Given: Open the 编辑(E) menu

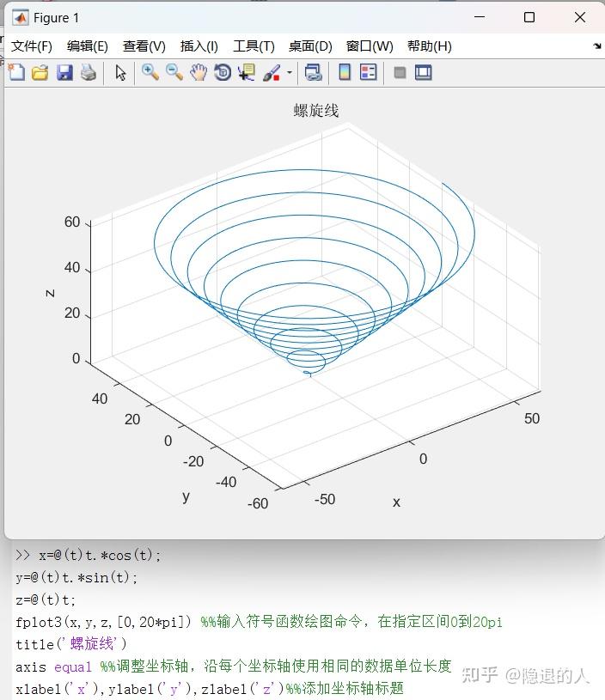Looking at the screenshot, I should [x=87, y=46].
